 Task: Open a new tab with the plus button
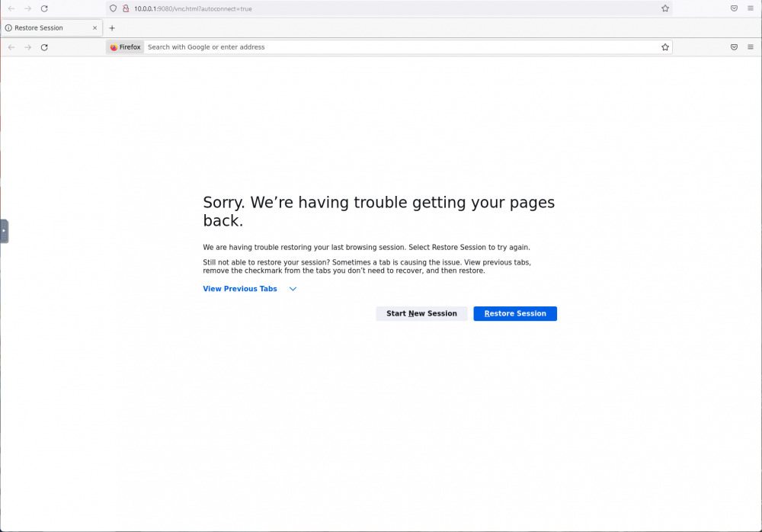pos(112,27)
